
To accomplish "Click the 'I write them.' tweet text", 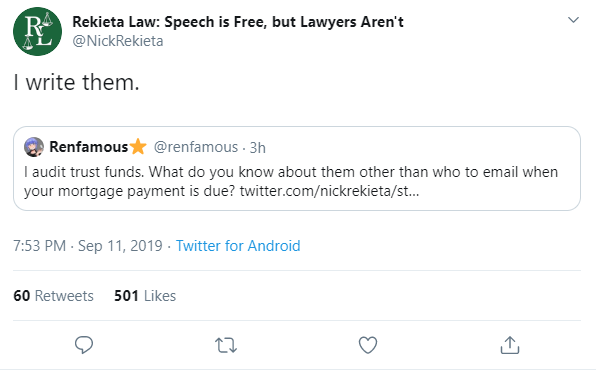I will coord(76,82).
